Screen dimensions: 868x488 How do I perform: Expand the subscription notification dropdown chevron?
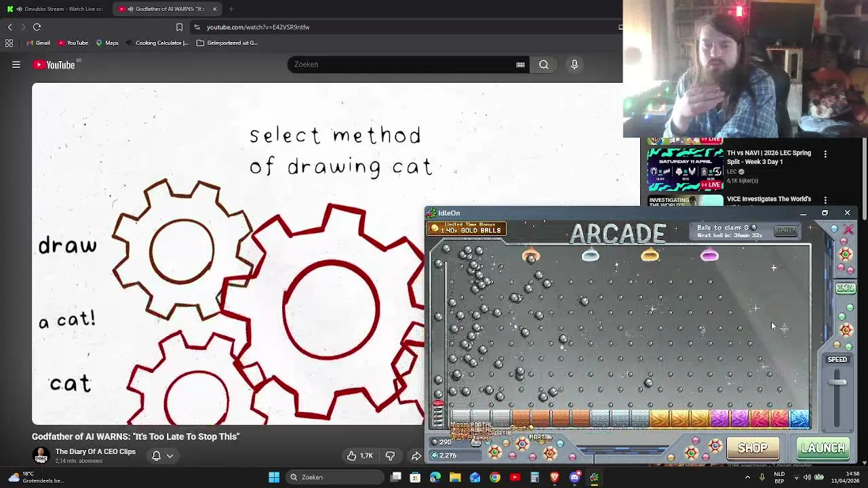[x=170, y=456]
